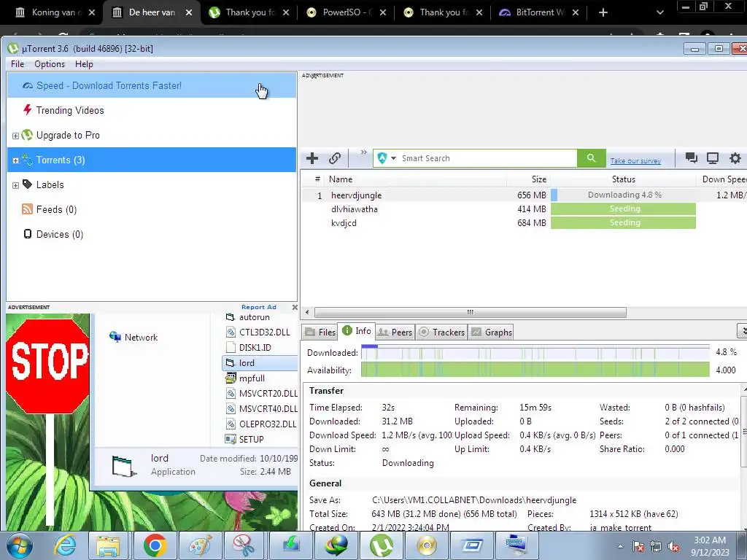This screenshot has width=747, height=560.
Task: Open uTorrent icon in taskbar
Action: (x=381, y=545)
